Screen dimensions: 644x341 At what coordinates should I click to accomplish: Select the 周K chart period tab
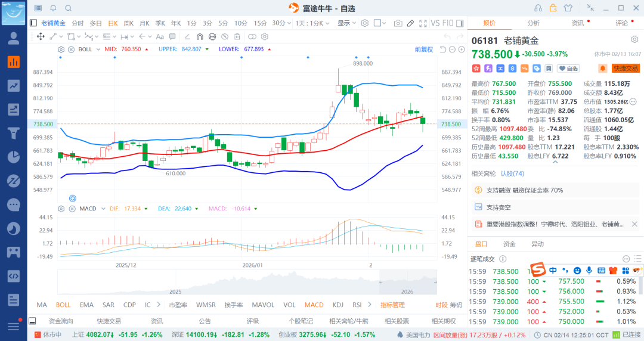[x=128, y=23]
